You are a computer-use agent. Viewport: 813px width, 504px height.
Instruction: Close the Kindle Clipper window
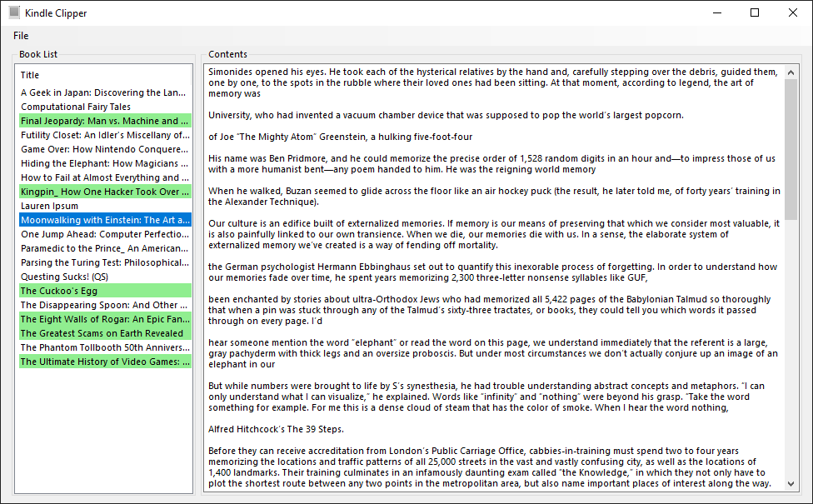coord(793,13)
